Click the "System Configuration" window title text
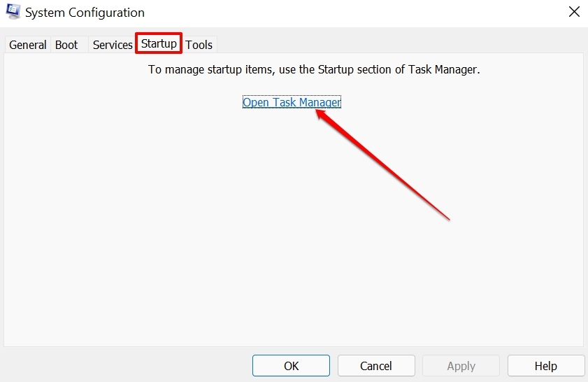This screenshot has height=382, width=588. click(85, 13)
